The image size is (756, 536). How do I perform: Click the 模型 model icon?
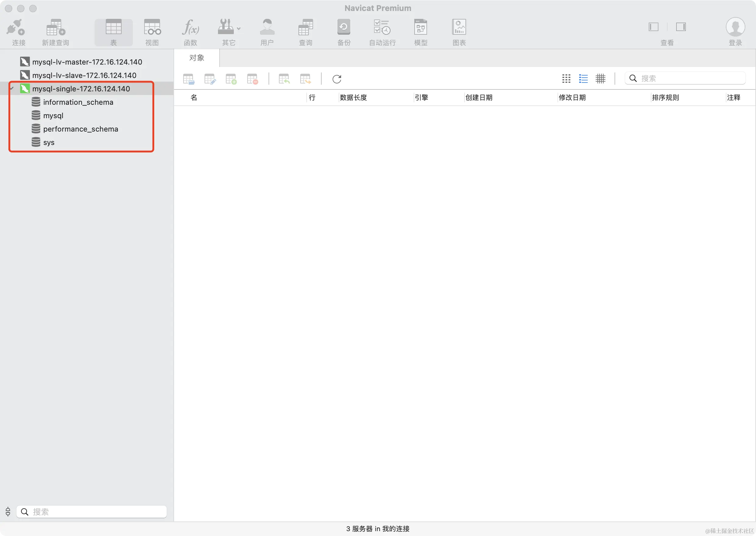pos(420,27)
